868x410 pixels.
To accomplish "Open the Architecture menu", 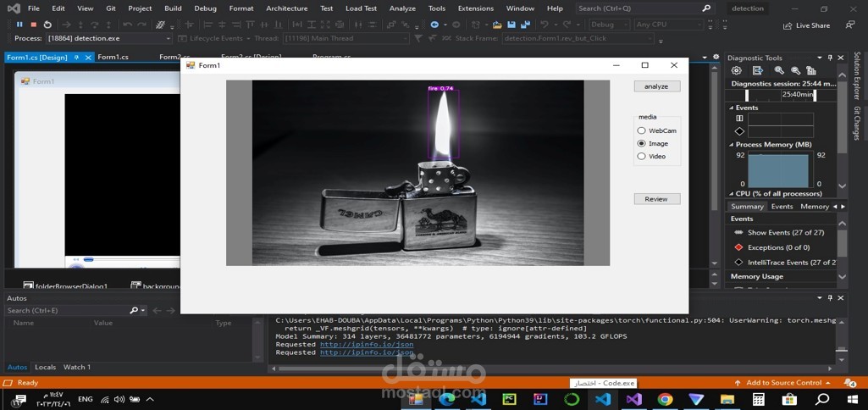I will (286, 8).
